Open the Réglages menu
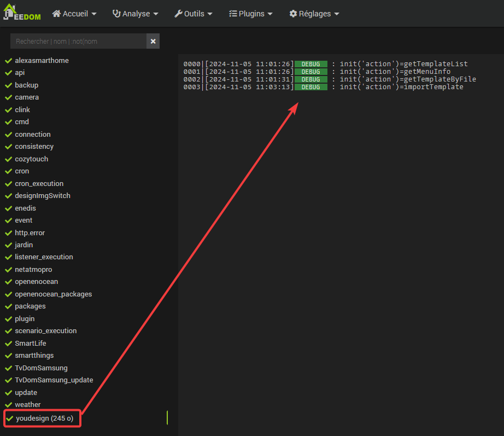The height and width of the screenshot is (436, 504). pyautogui.click(x=314, y=14)
